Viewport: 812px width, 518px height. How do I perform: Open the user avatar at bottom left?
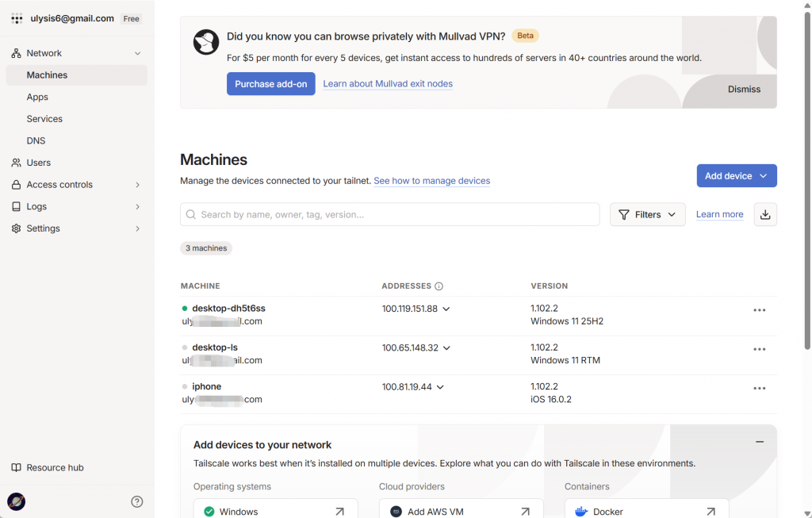coord(16,501)
